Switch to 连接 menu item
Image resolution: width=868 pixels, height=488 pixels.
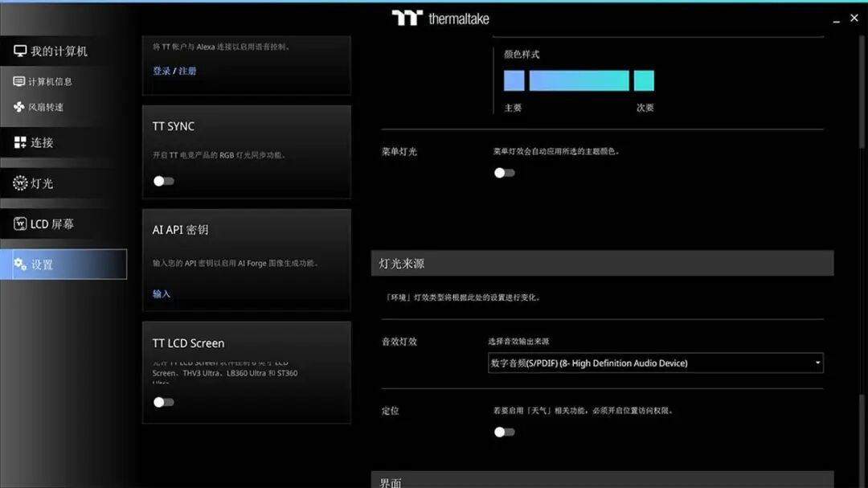[63, 142]
